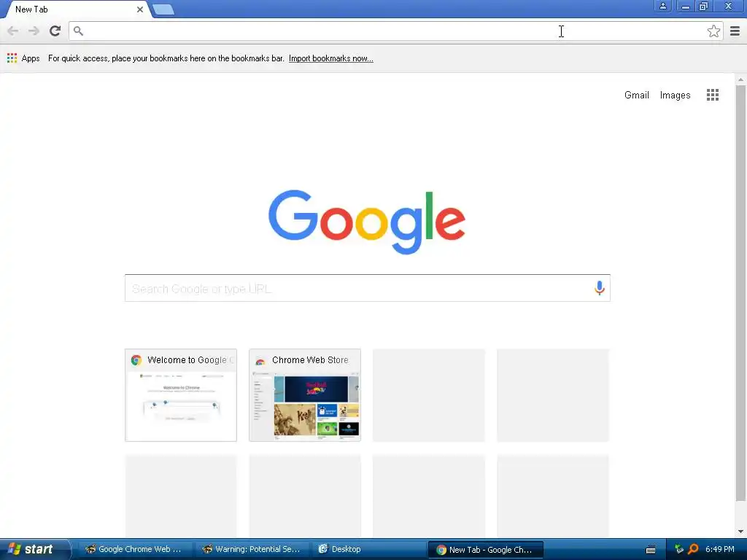Click the green network tray icon
The height and width of the screenshot is (560, 747).
(x=679, y=549)
